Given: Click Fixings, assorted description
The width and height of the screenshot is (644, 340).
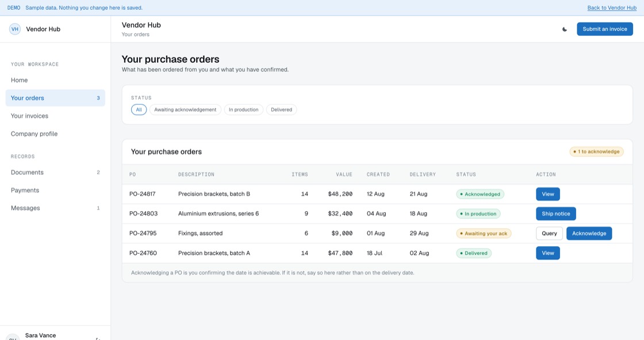Looking at the screenshot, I should [201, 234].
